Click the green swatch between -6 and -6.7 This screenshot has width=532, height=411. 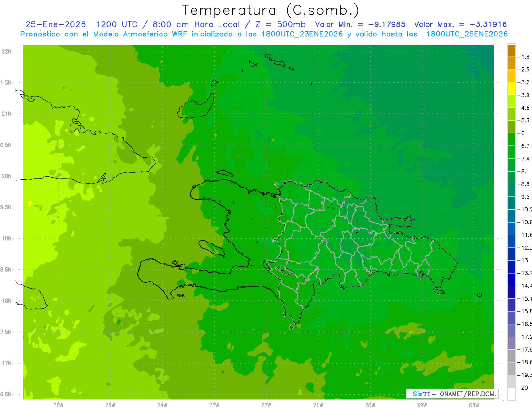(511, 140)
